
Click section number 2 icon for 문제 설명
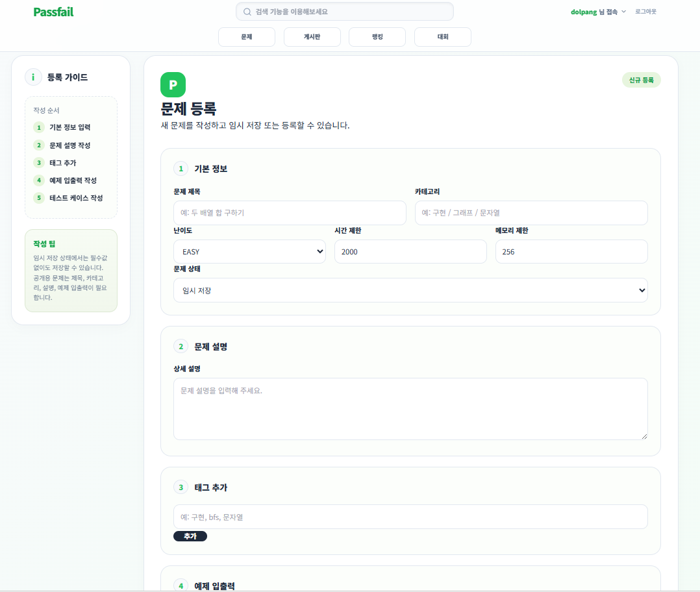click(x=181, y=347)
